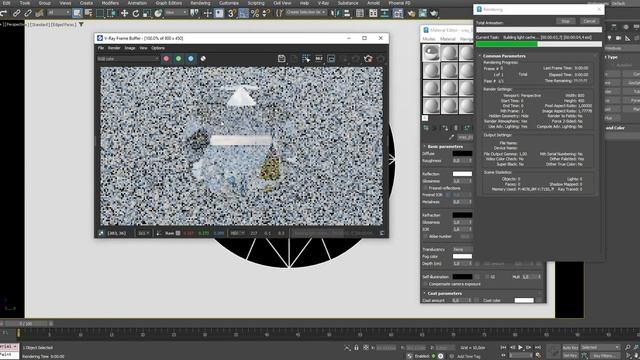Click the Select by Name icon

click(x=88, y=13)
